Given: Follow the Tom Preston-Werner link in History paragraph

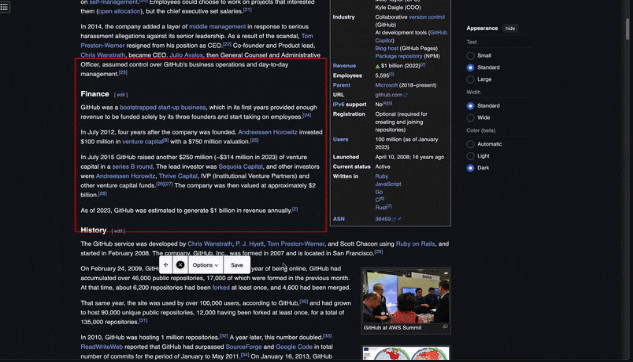Looking at the screenshot, I should (296, 244).
